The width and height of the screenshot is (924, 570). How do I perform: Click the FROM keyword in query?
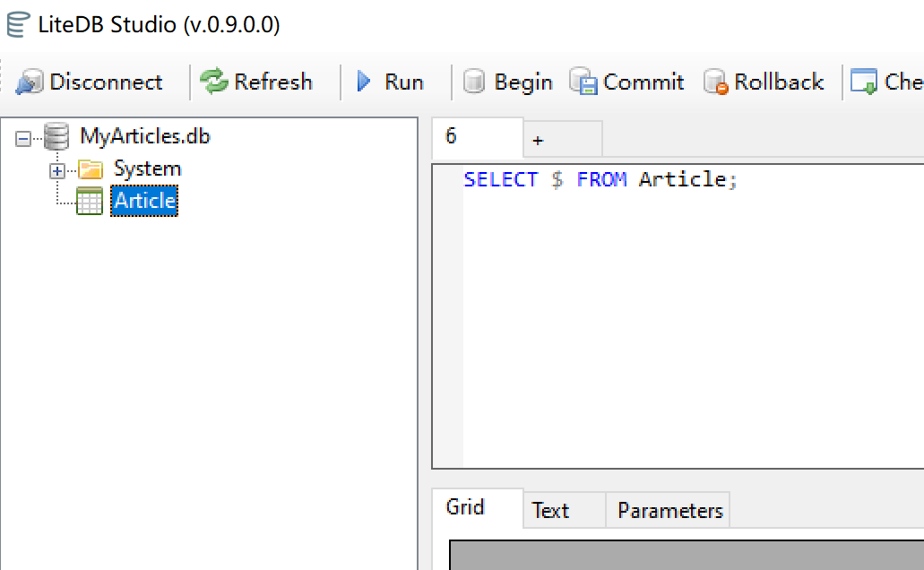click(x=601, y=179)
